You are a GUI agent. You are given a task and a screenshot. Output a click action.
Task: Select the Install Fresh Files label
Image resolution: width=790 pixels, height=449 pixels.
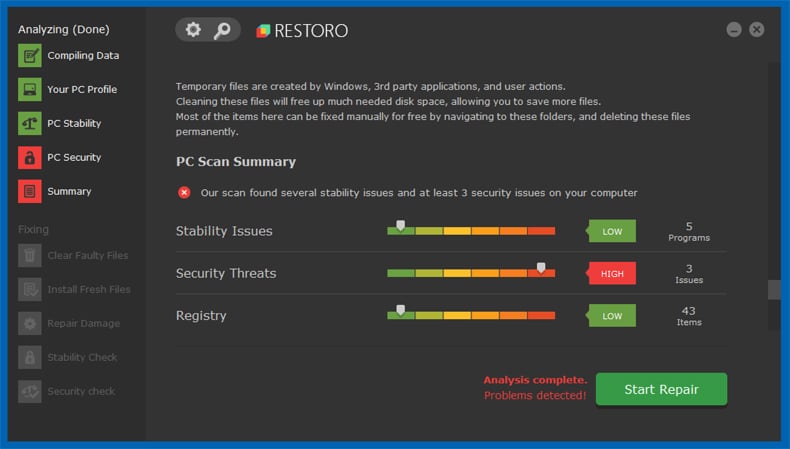pyautogui.click(x=89, y=289)
